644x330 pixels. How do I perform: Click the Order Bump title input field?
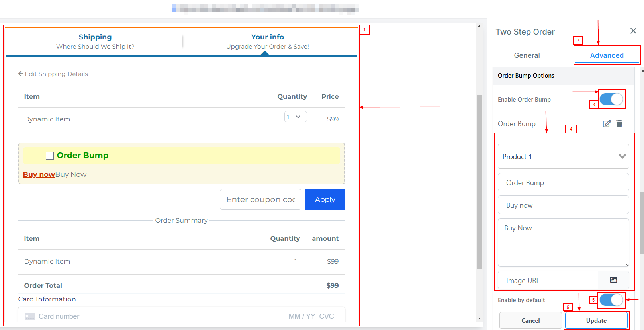(564, 182)
